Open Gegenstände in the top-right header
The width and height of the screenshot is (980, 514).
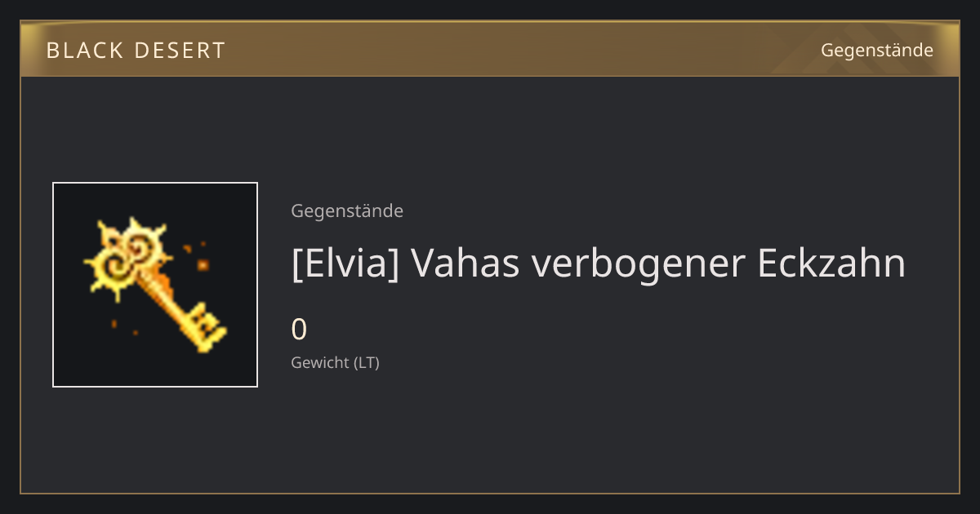tap(877, 50)
